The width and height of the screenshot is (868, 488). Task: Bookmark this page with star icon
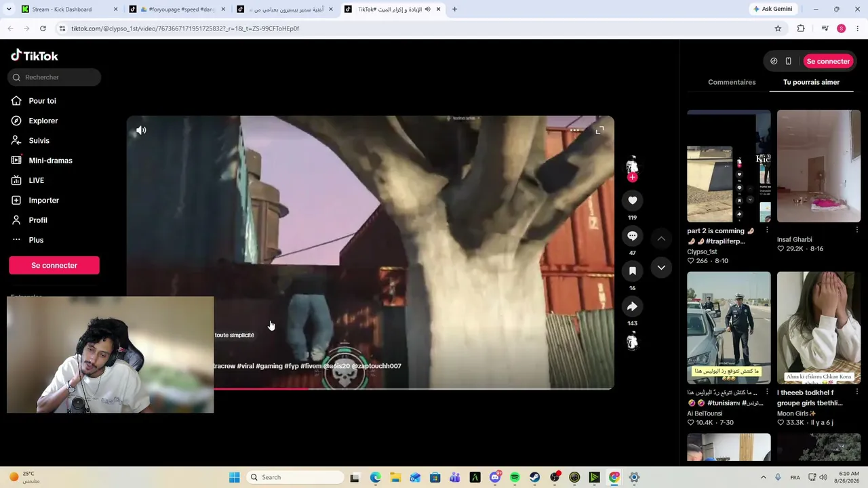coord(778,28)
